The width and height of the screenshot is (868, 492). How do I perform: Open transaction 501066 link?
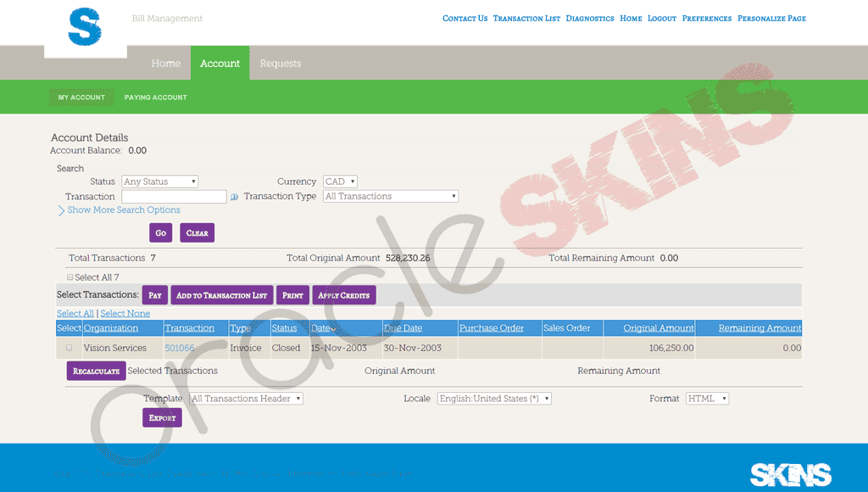[180, 348]
